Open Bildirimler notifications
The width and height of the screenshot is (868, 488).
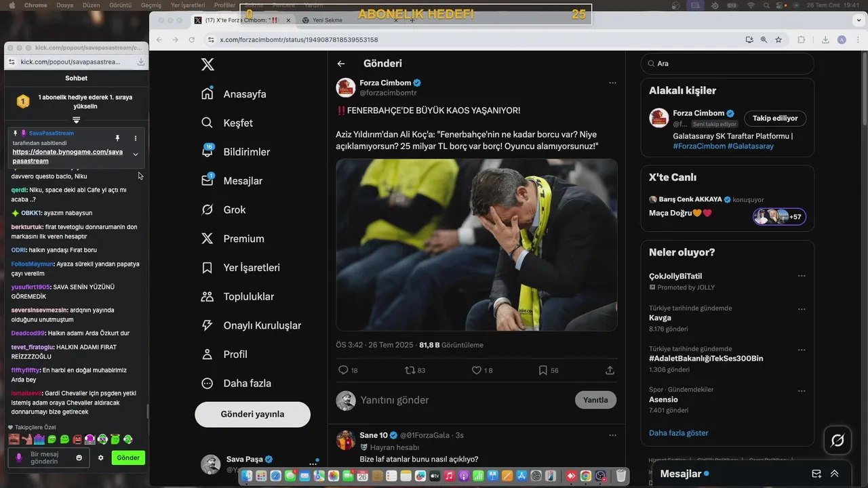pos(235,152)
